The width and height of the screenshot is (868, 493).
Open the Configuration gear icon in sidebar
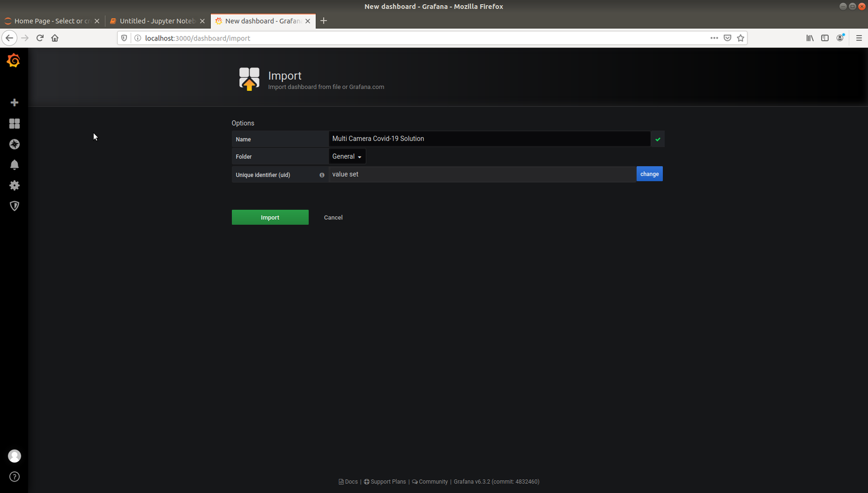(14, 186)
